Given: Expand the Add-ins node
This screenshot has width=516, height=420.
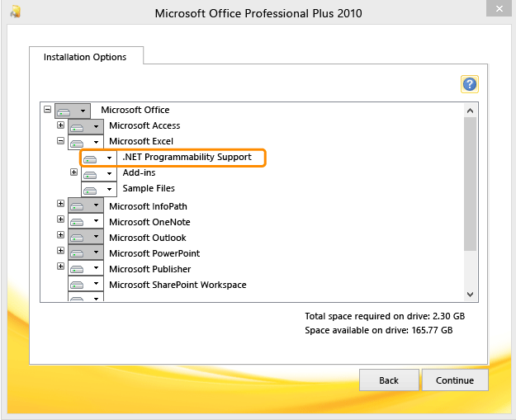Looking at the screenshot, I should click(73, 172).
